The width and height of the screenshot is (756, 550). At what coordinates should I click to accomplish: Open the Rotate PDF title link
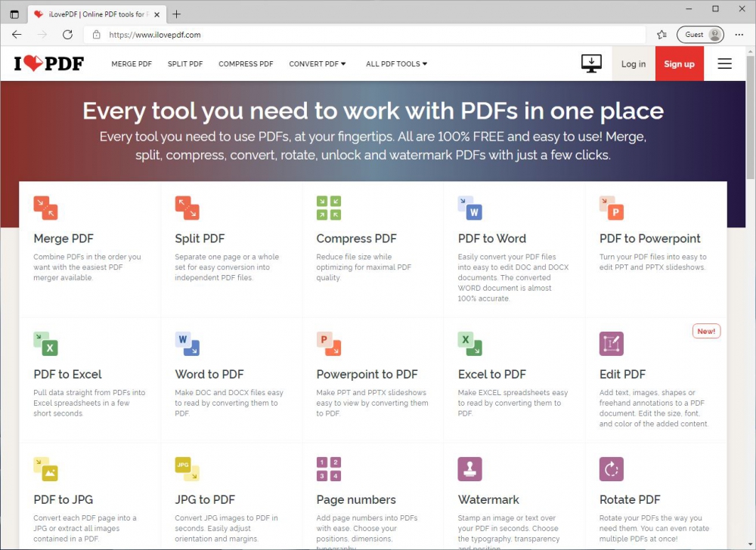(x=630, y=500)
